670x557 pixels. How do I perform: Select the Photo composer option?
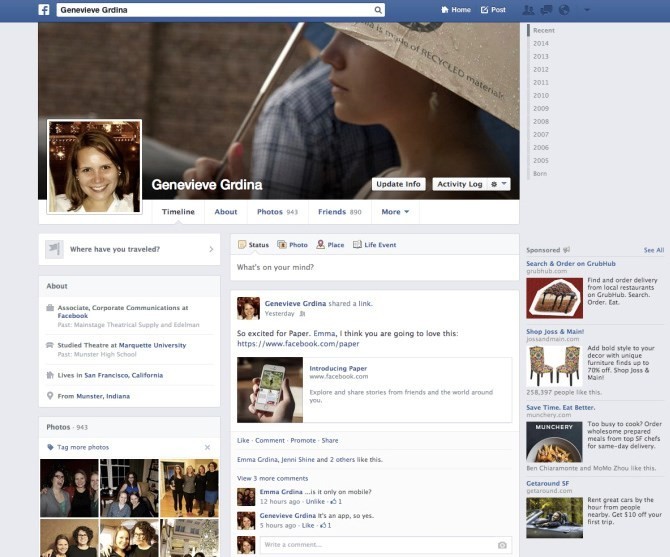pos(292,245)
